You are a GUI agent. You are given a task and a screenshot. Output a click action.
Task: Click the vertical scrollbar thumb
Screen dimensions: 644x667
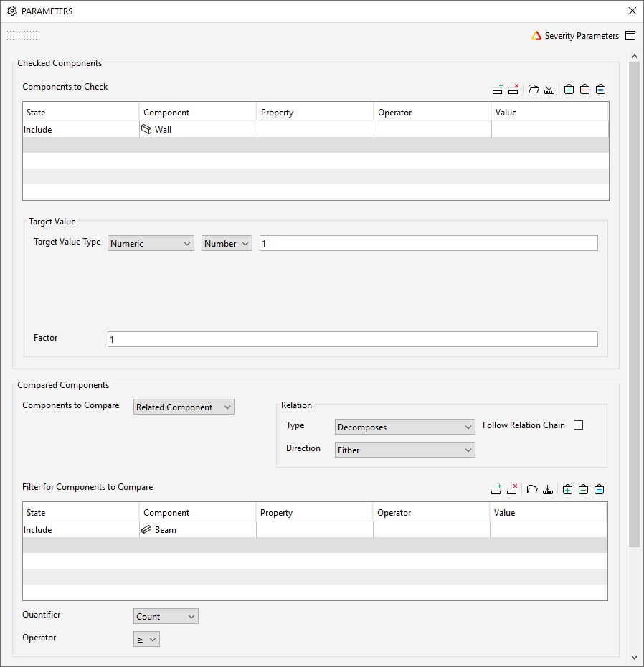tap(634, 305)
